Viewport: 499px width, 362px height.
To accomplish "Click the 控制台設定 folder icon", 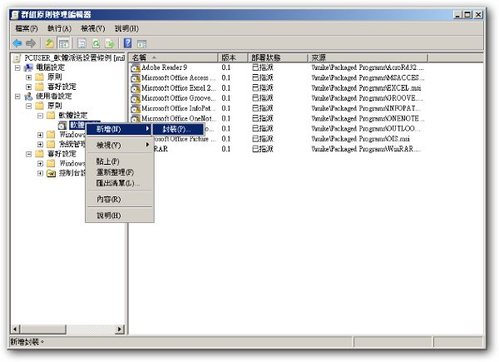I will tap(51, 173).
